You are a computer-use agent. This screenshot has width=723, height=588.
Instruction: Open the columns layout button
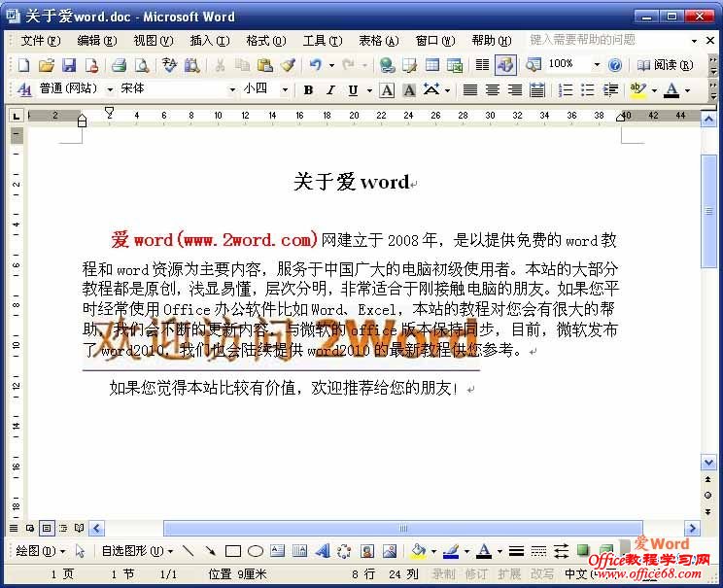[482, 65]
